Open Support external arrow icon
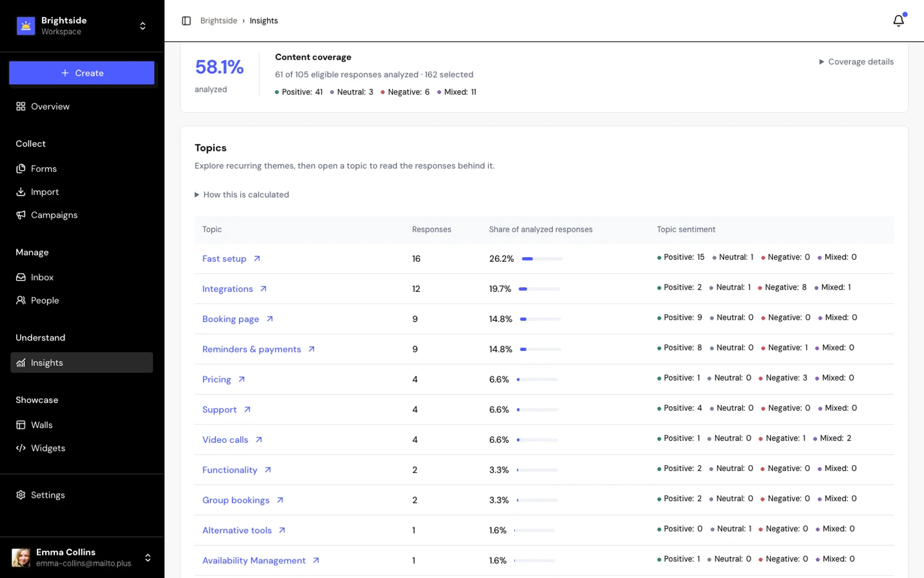 click(x=247, y=410)
